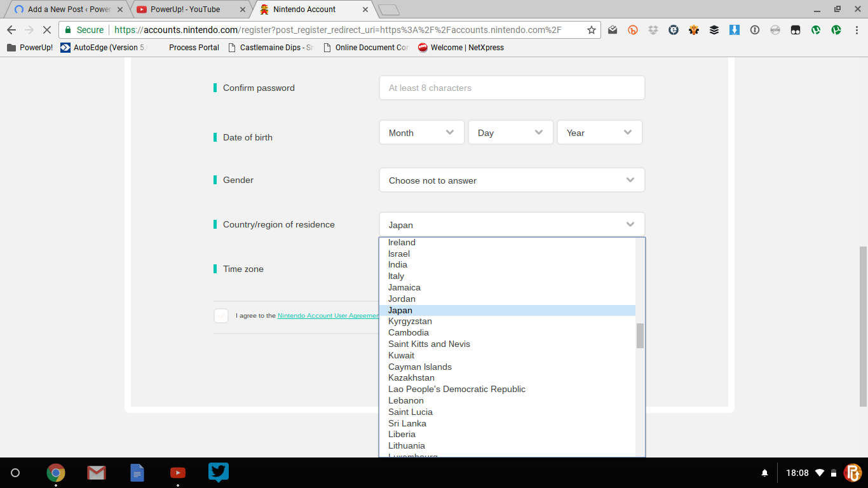Expand the Year dropdown
868x488 pixels.
(599, 133)
